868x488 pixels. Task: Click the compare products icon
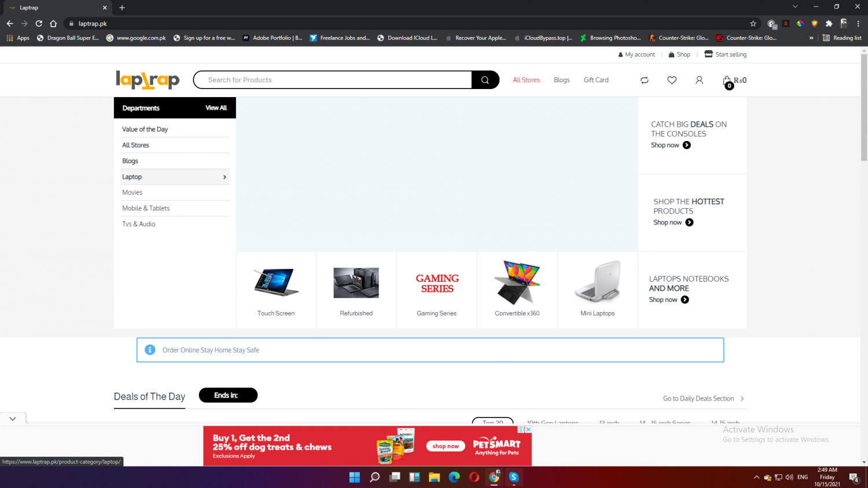(x=645, y=80)
